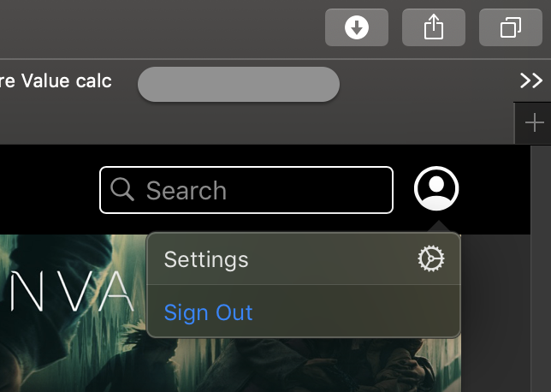The height and width of the screenshot is (392, 551).
Task: Show the tab overview
Action: [x=511, y=27]
